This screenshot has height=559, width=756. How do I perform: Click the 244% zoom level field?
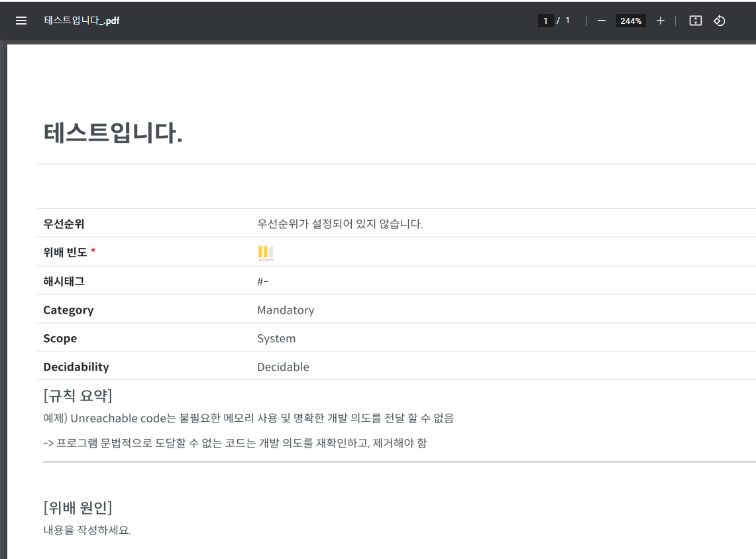(631, 21)
